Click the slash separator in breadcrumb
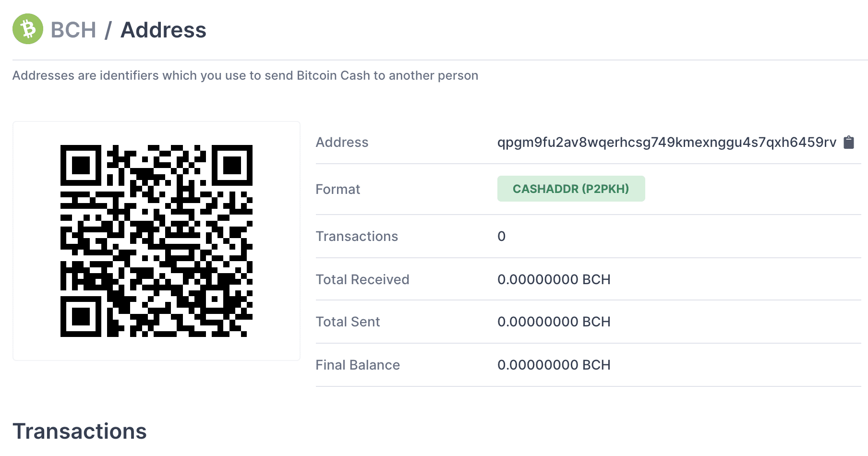868x456 pixels. tap(108, 30)
